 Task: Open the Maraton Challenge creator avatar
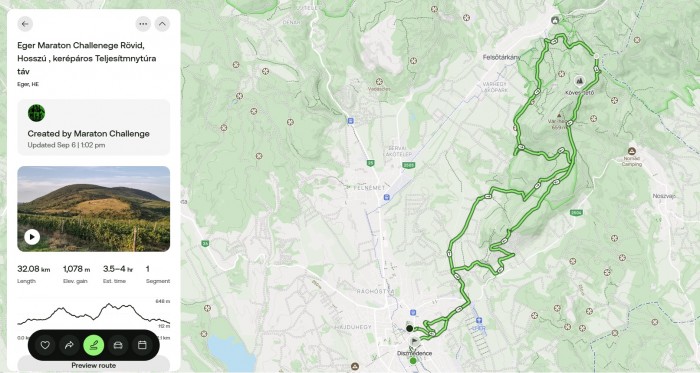click(36, 113)
